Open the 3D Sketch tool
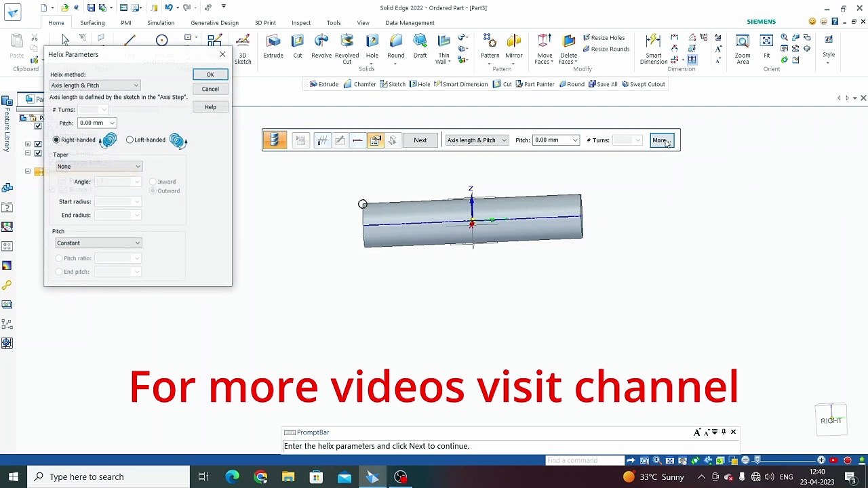 (x=242, y=49)
